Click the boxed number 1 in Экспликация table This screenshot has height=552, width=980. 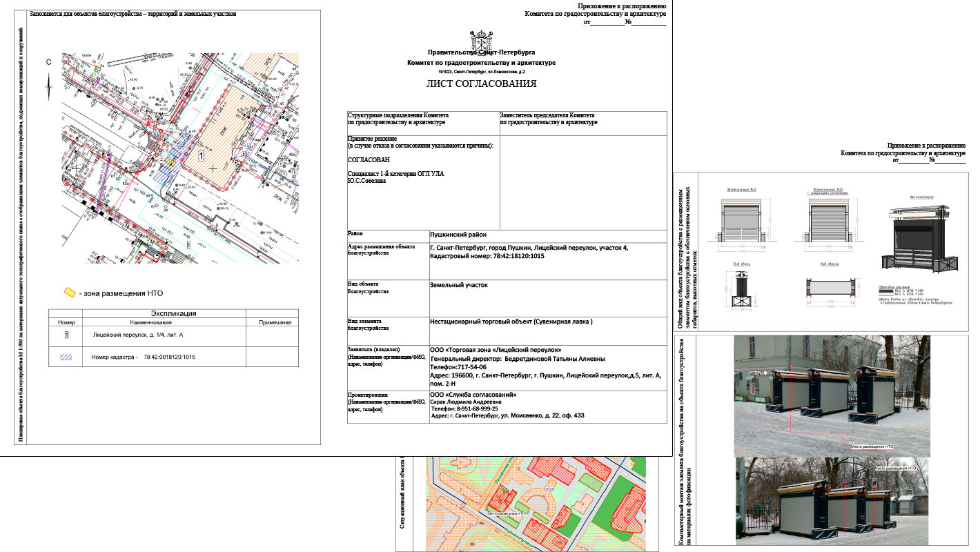click(x=66, y=335)
